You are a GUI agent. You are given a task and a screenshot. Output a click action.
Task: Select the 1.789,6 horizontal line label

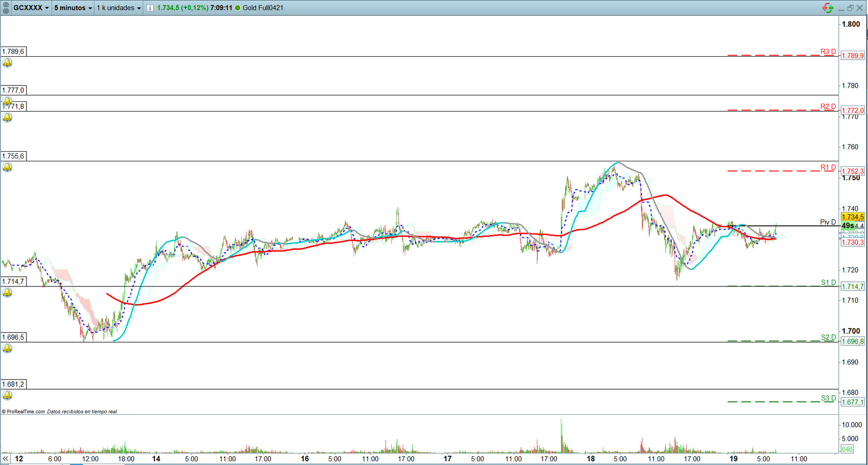point(13,52)
